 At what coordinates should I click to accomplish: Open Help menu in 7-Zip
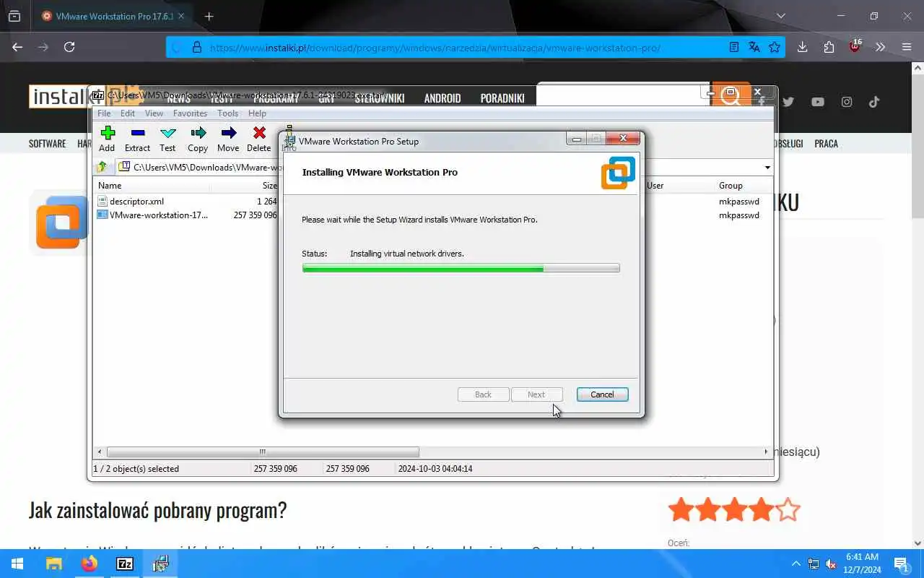click(x=257, y=113)
